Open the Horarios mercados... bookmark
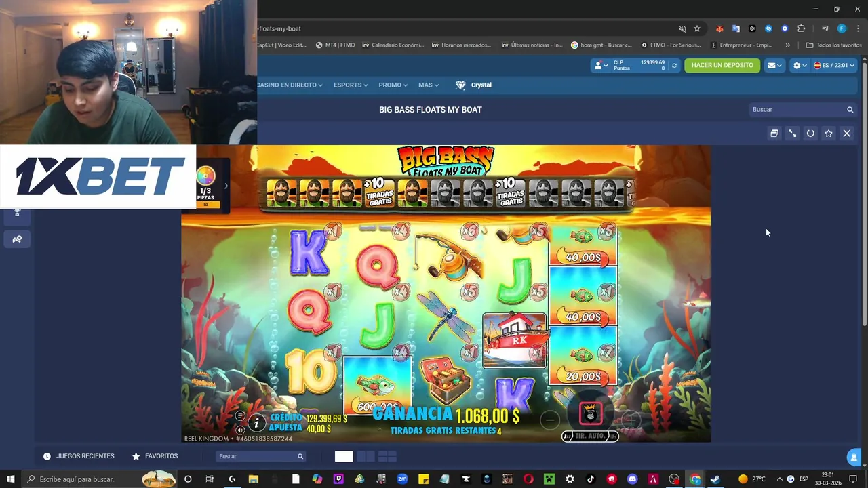 461,45
